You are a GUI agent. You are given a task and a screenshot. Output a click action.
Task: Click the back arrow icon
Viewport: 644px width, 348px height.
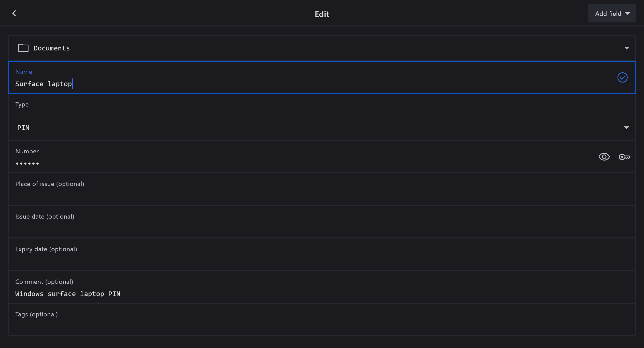pyautogui.click(x=14, y=13)
